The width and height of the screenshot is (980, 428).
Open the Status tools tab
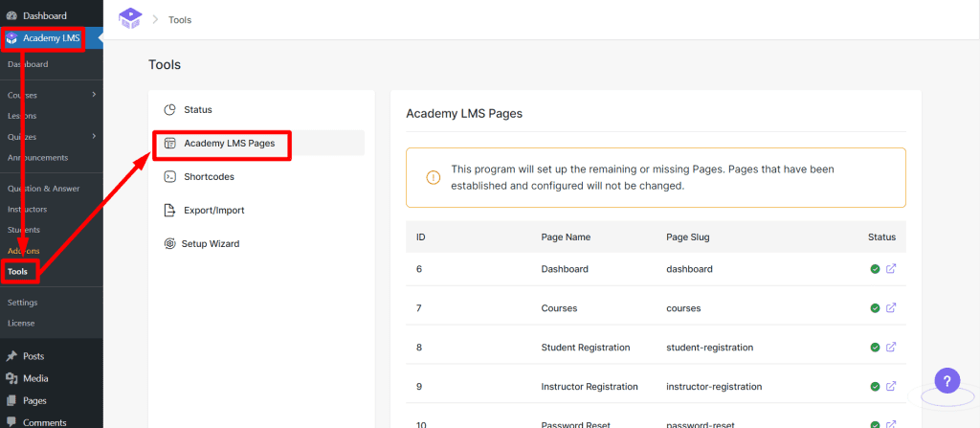[x=260, y=110]
